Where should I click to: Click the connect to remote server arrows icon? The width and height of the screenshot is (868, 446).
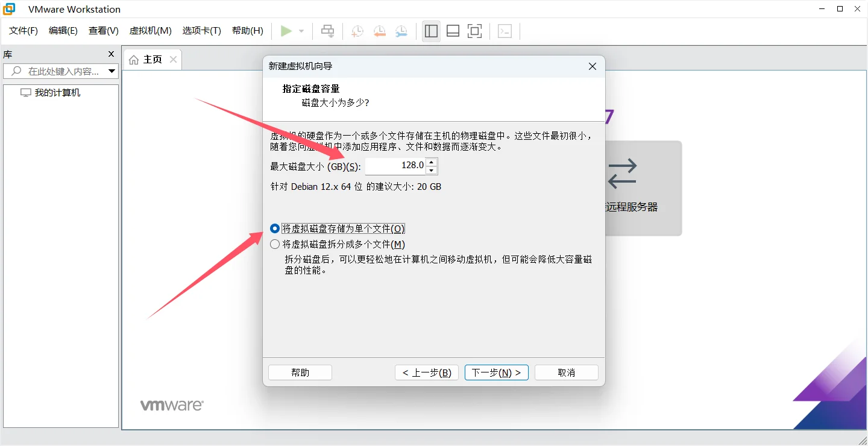[623, 173]
